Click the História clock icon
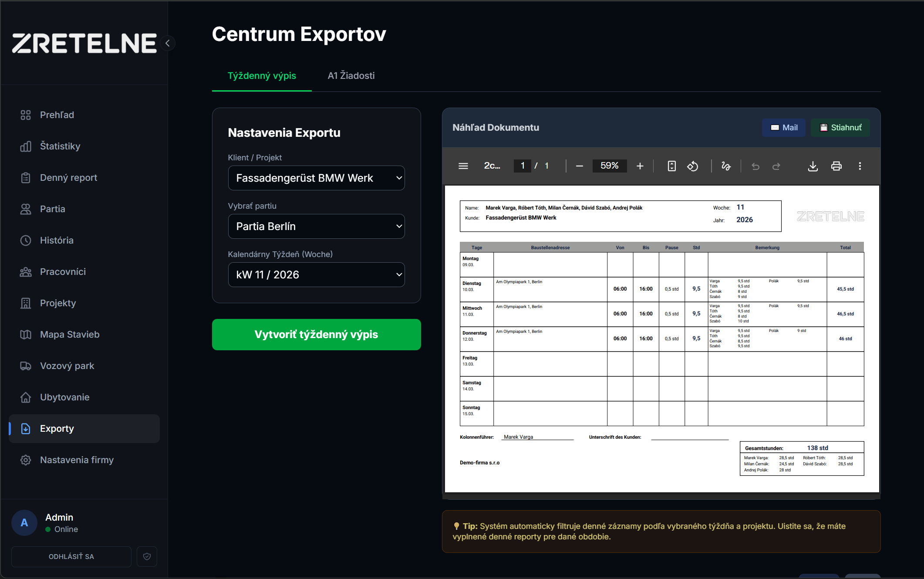Screen dimensions: 924x579 point(26,240)
